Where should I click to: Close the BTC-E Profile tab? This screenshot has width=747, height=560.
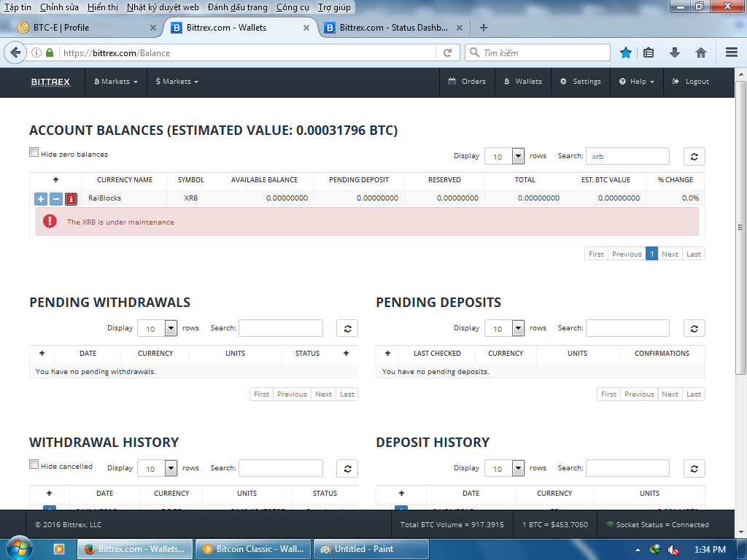pos(153,28)
